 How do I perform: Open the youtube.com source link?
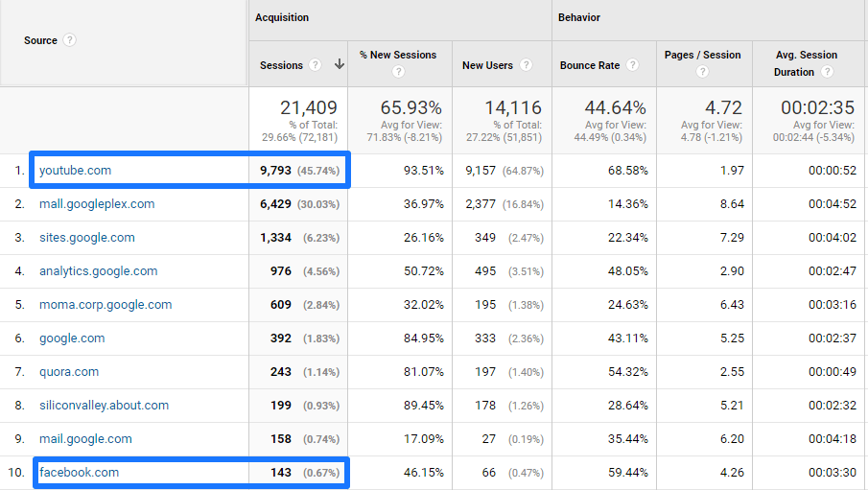coord(75,171)
